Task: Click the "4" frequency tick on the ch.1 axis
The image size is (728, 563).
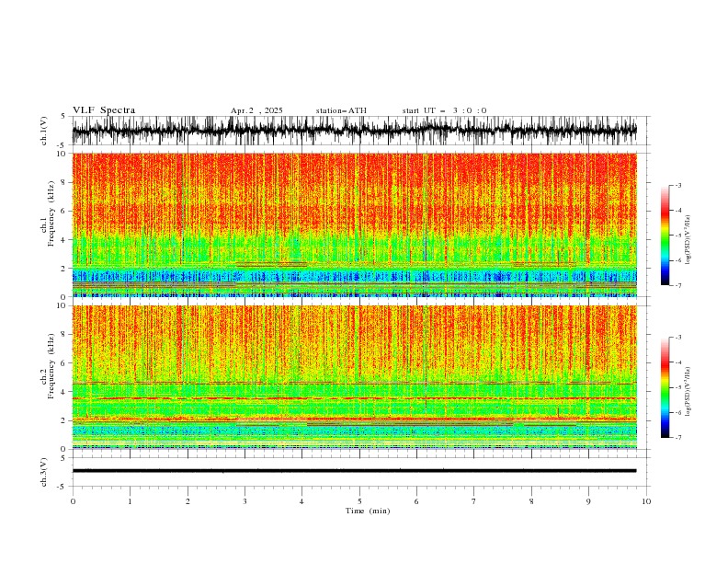Action: point(64,240)
